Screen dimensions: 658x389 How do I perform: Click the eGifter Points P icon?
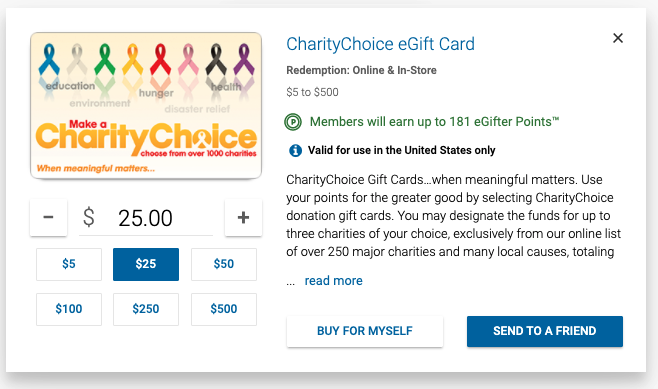293,122
